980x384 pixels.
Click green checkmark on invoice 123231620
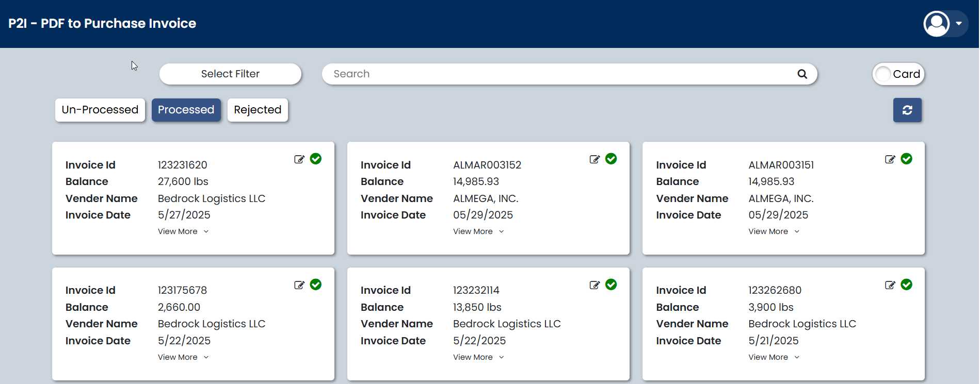coord(316,159)
